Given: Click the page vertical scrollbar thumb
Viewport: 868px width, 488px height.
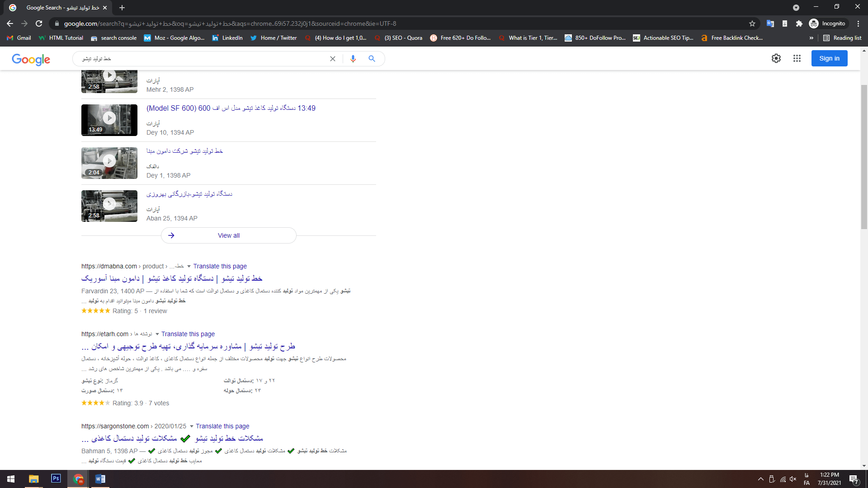Looking at the screenshot, I should [x=864, y=156].
